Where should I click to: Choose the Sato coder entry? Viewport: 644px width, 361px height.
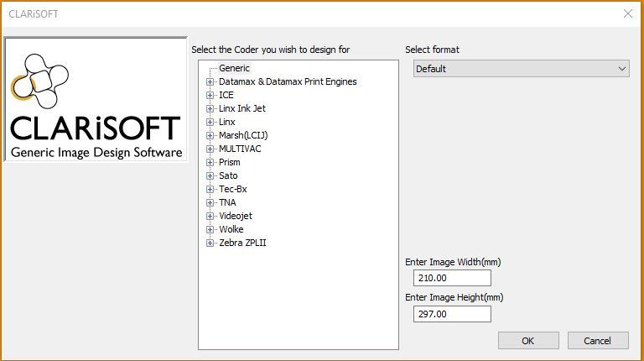tap(228, 176)
